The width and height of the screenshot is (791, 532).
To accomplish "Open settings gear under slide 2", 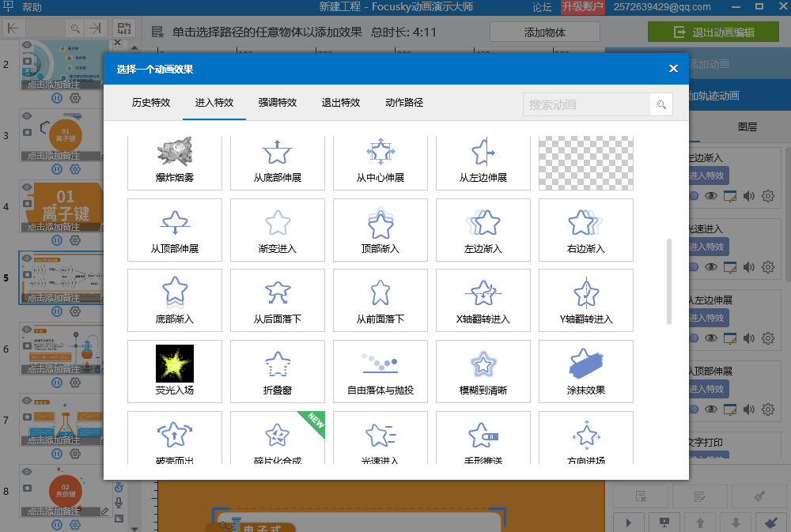I will 75,98.
